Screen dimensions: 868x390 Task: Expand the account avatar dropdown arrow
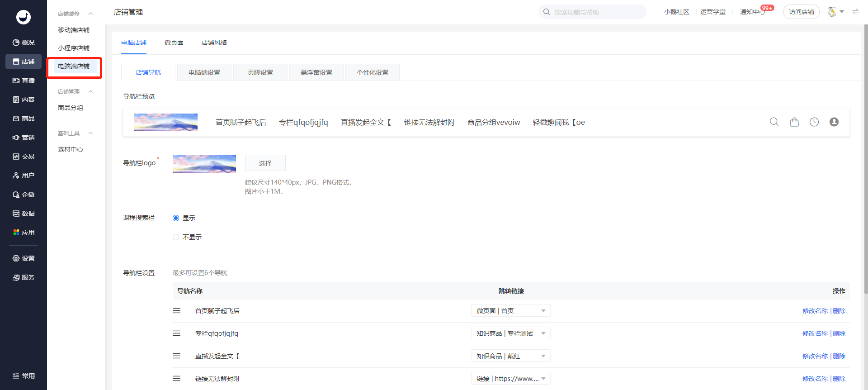842,12
